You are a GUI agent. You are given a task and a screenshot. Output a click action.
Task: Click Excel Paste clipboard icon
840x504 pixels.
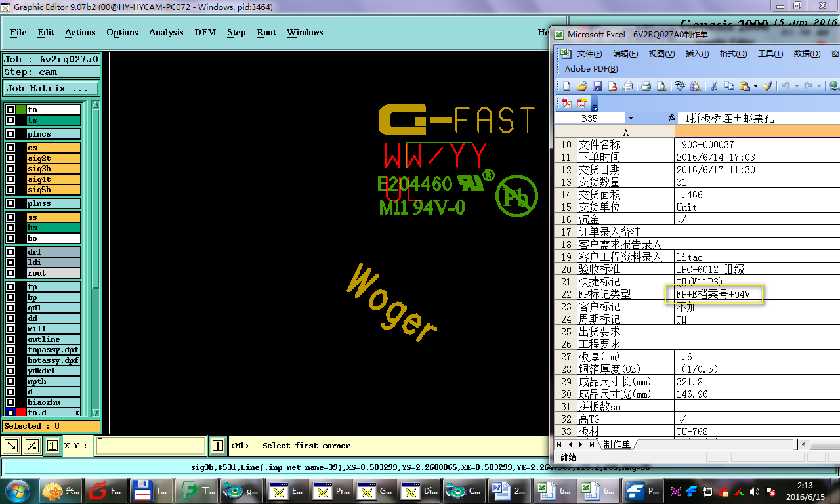click(x=745, y=86)
